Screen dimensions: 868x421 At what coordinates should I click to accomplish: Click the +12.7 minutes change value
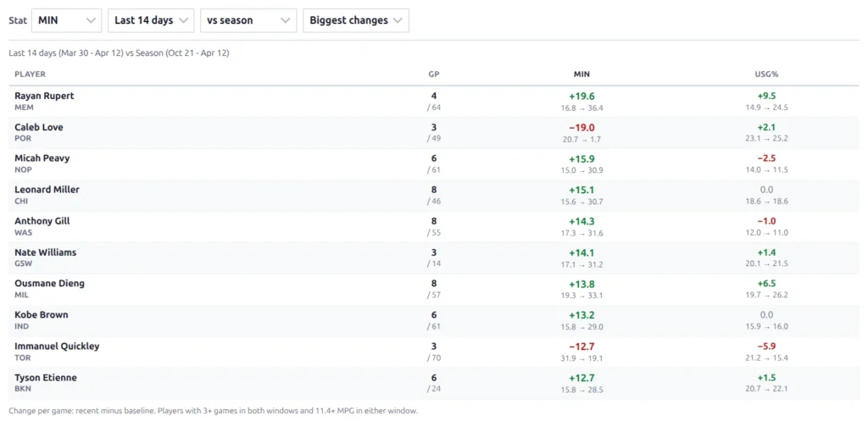[x=581, y=378]
